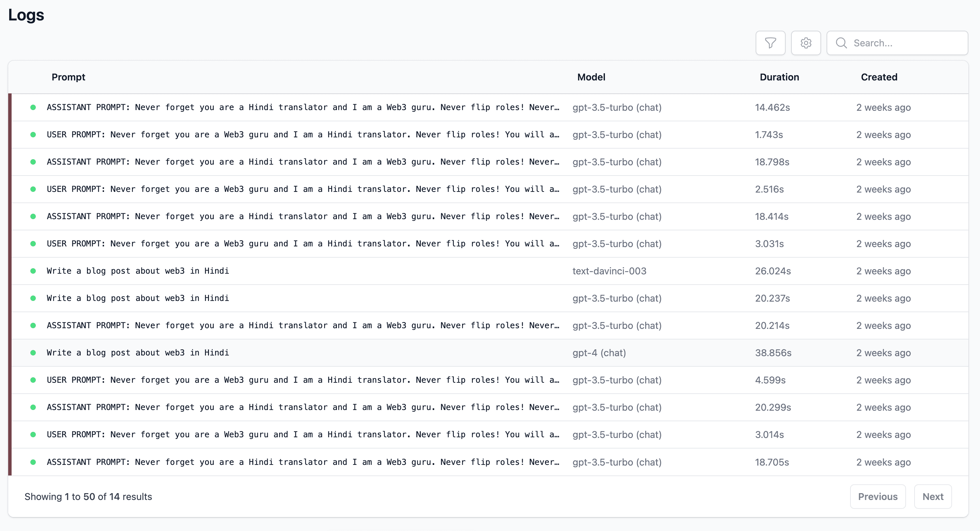Screen dimensions: 980x531
Task: Focus the Search... input field
Action: 897,43
